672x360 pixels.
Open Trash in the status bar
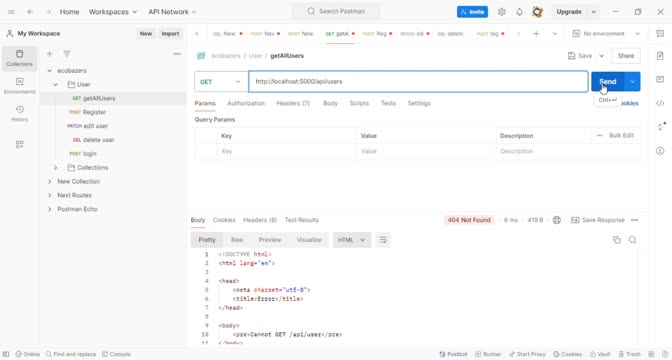[629, 354]
